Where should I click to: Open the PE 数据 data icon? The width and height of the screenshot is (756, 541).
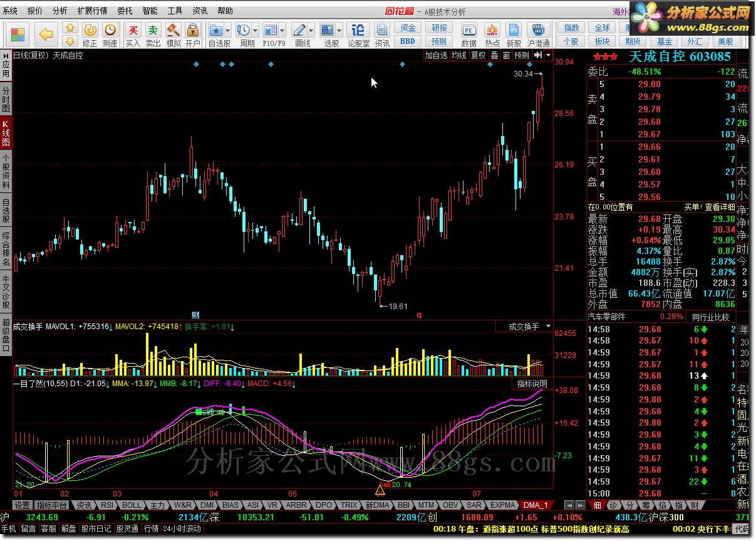469,35
